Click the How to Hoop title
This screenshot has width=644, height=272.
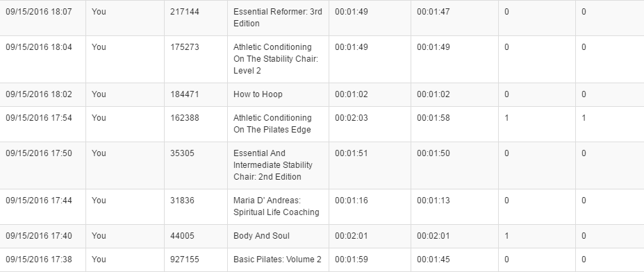click(x=258, y=94)
